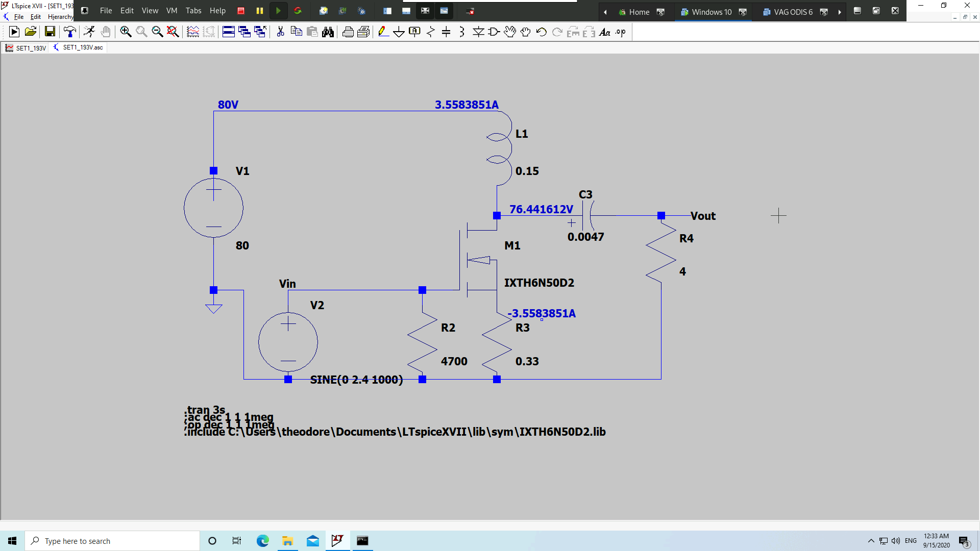Show next VM tabs with right arrow
The width and height of the screenshot is (980, 551).
[x=840, y=12]
